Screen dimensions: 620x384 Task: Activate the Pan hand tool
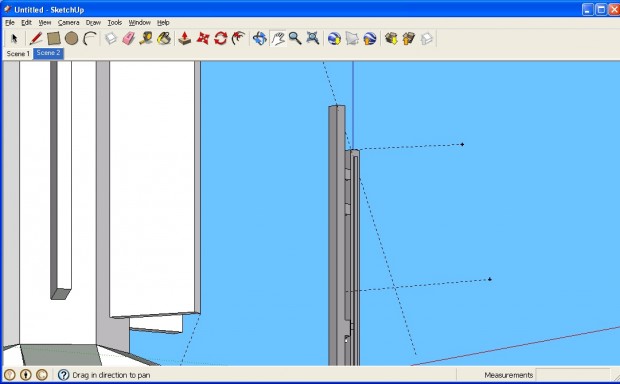tap(278, 38)
